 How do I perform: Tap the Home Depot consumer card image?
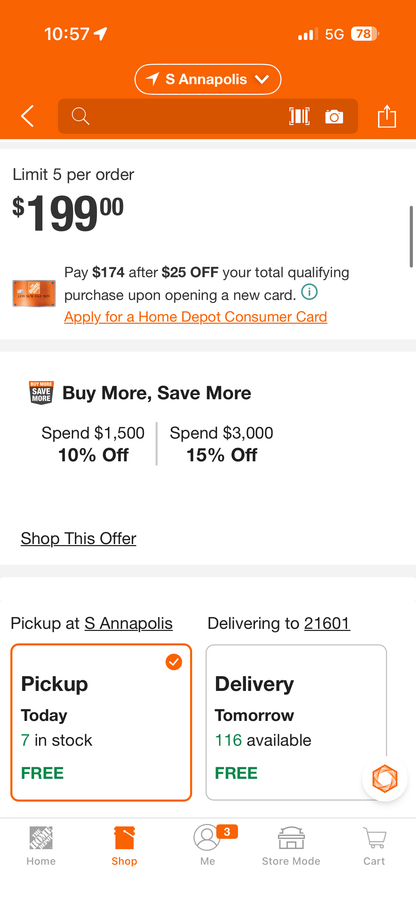point(34,293)
